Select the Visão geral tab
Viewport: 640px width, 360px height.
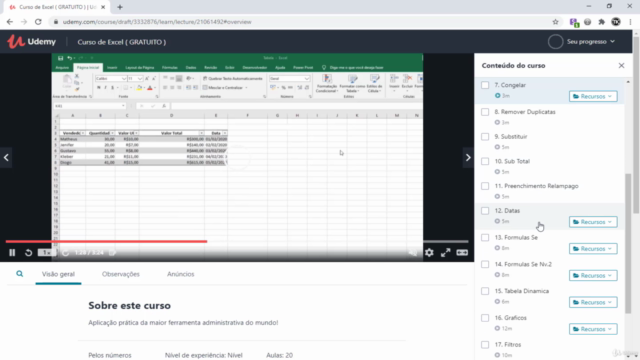click(58, 274)
